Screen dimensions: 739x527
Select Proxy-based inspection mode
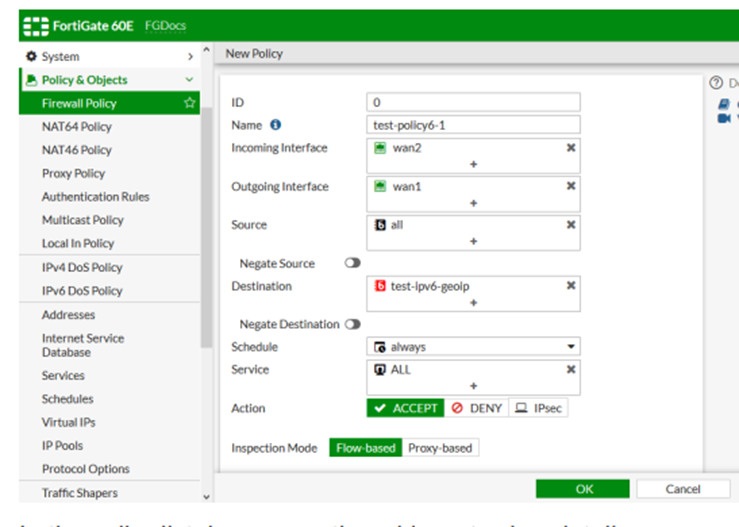[x=440, y=448]
